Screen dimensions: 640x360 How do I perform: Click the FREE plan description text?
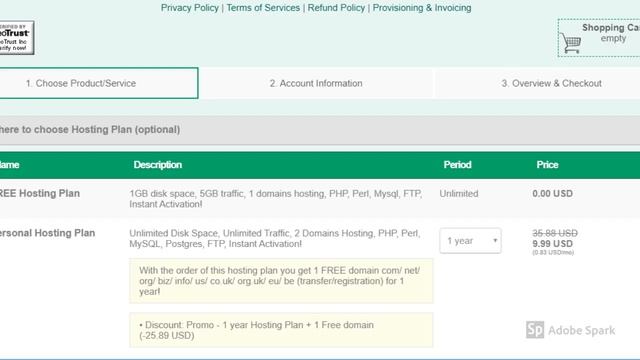tap(276, 199)
